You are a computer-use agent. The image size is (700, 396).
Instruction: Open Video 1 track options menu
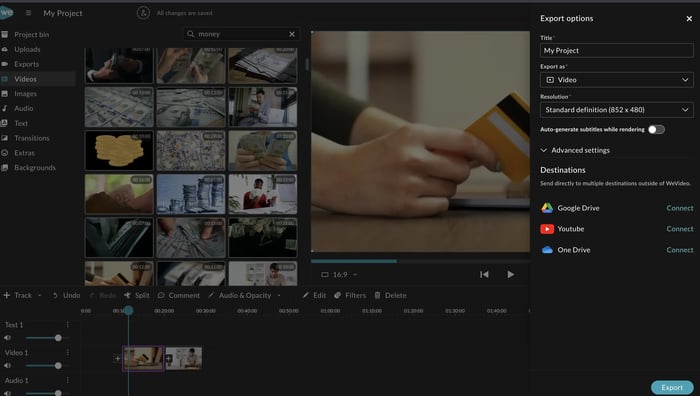tap(67, 352)
